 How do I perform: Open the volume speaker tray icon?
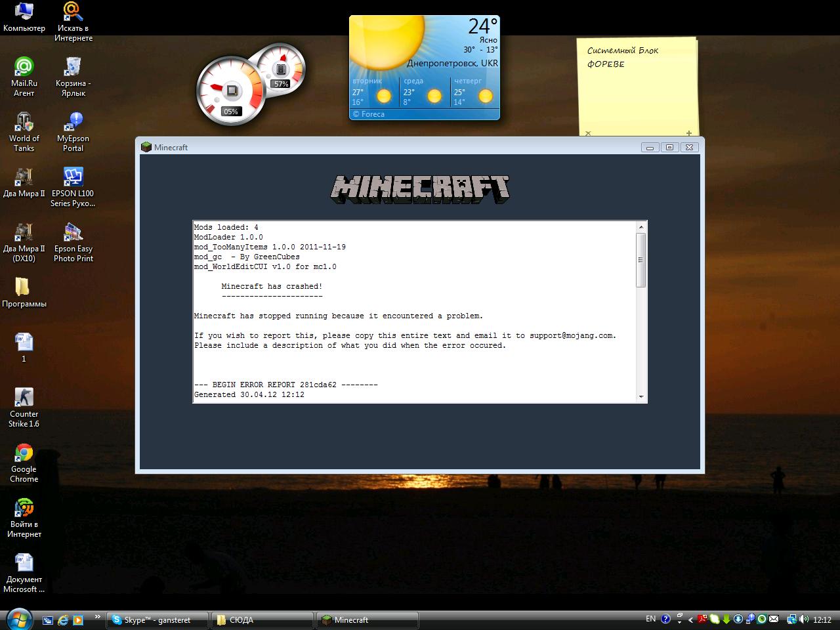click(x=803, y=619)
